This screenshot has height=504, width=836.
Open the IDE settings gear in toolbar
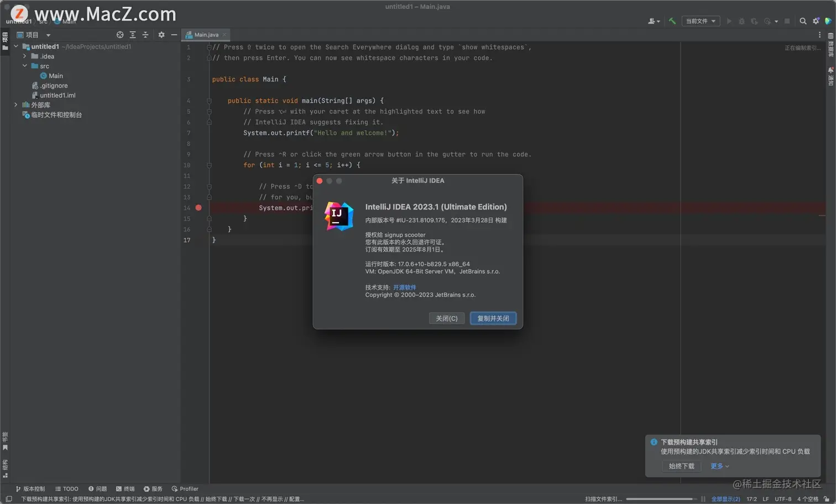click(816, 21)
